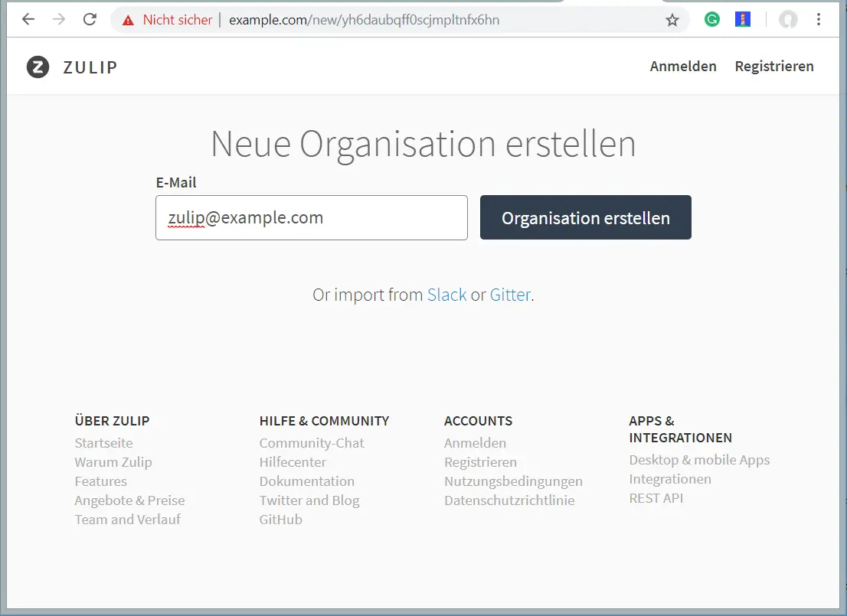Open Startseite footer link
The image size is (847, 616).
click(103, 443)
